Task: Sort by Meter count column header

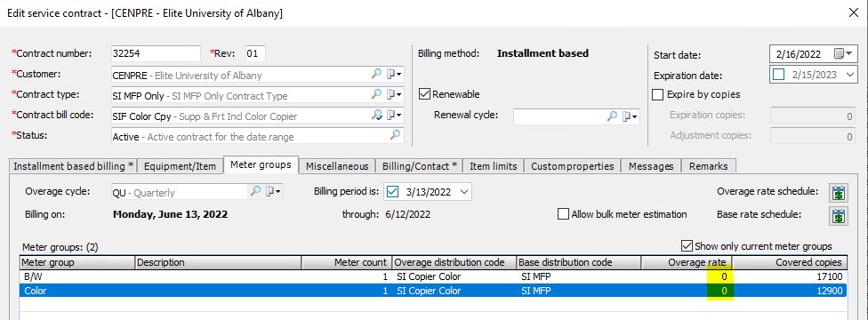Action: (347, 262)
